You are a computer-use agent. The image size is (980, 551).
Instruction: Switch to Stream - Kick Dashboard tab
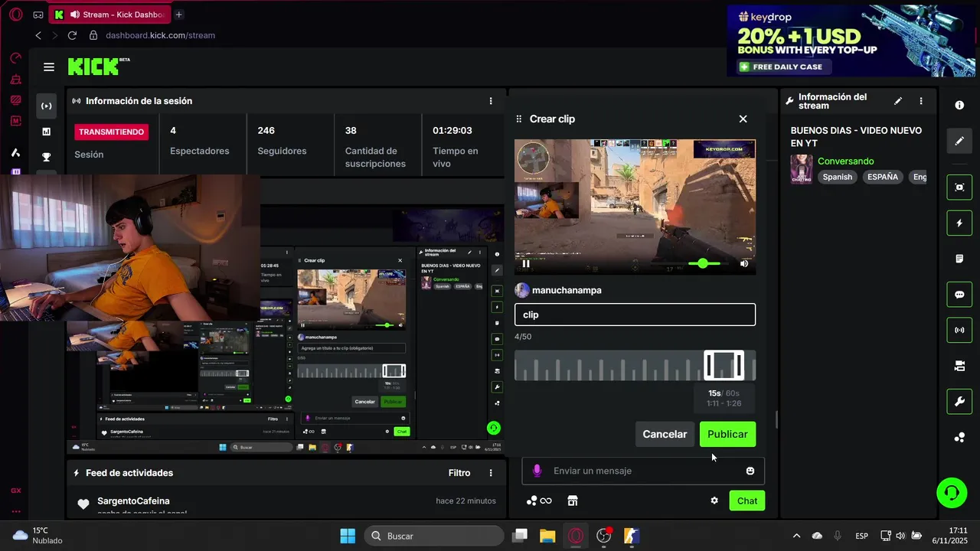(x=109, y=15)
